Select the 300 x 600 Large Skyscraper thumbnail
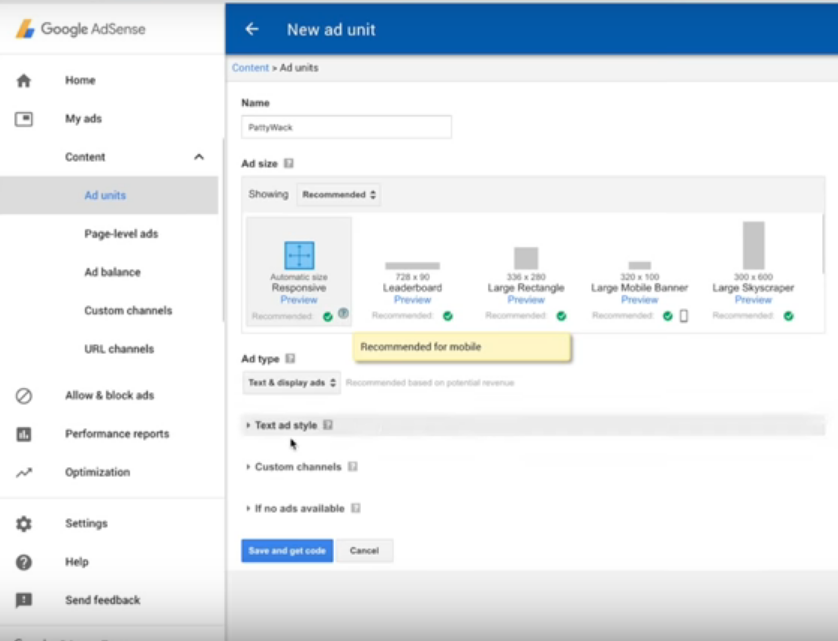838x641 pixels. tap(754, 245)
